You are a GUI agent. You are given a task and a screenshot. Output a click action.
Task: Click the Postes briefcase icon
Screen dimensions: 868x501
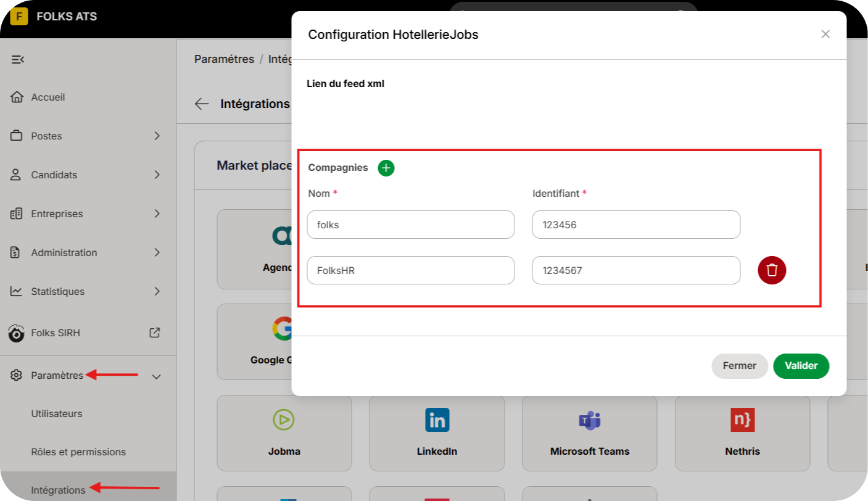tap(17, 136)
